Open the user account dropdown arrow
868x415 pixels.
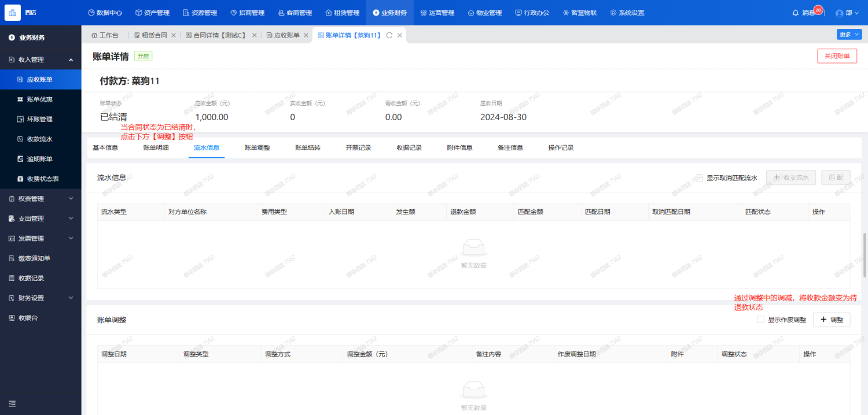click(857, 13)
